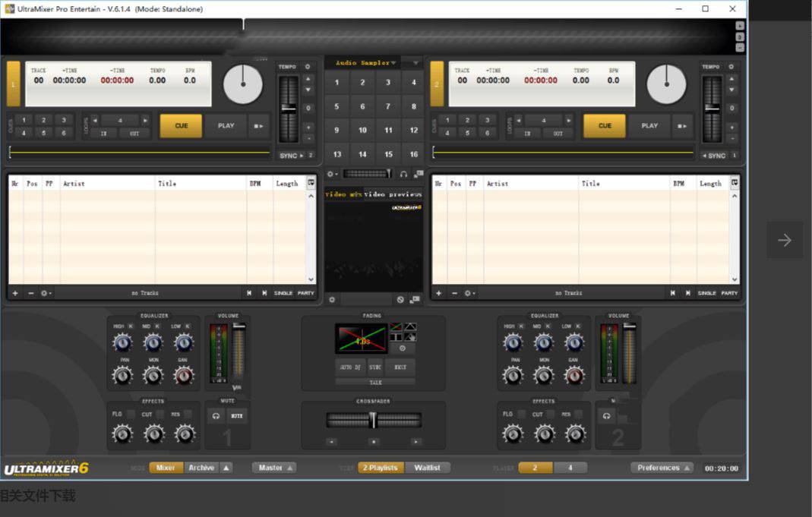Add a track to the right playlist
The width and height of the screenshot is (812, 517).
(438, 294)
